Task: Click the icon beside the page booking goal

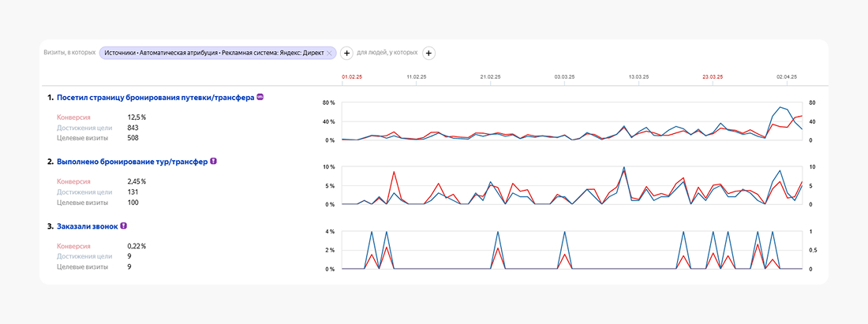Action: tap(260, 98)
